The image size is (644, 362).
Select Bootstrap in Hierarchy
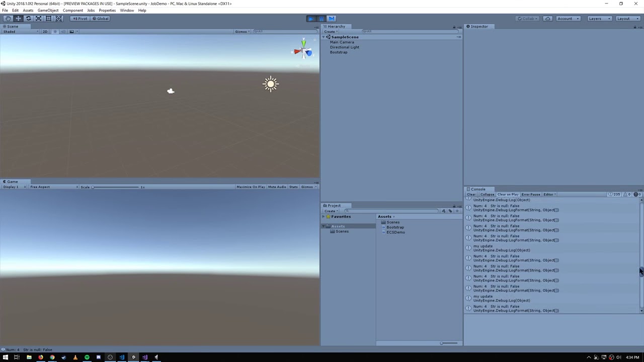(339, 52)
